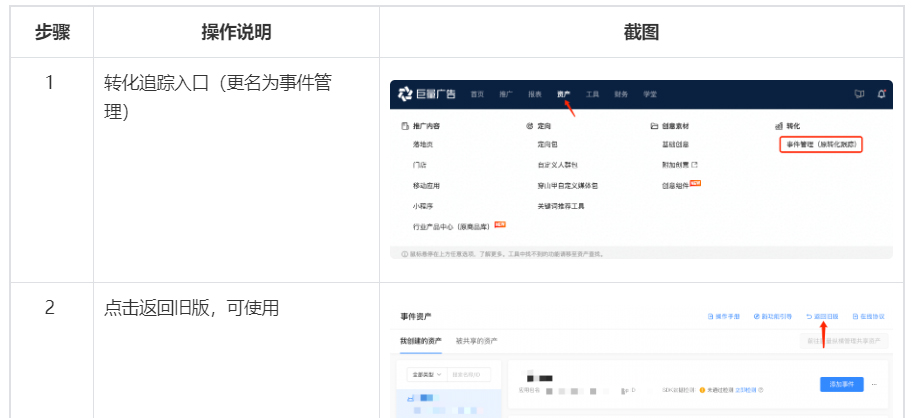Select 移动应用 in the assets menu
This screenshot has width=912, height=418.
pyautogui.click(x=426, y=185)
